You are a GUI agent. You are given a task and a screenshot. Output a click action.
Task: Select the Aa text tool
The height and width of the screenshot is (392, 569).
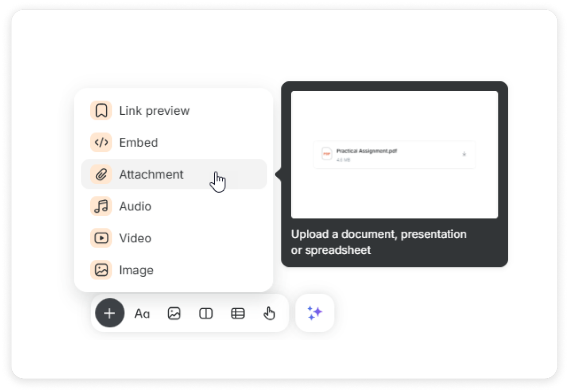(142, 314)
